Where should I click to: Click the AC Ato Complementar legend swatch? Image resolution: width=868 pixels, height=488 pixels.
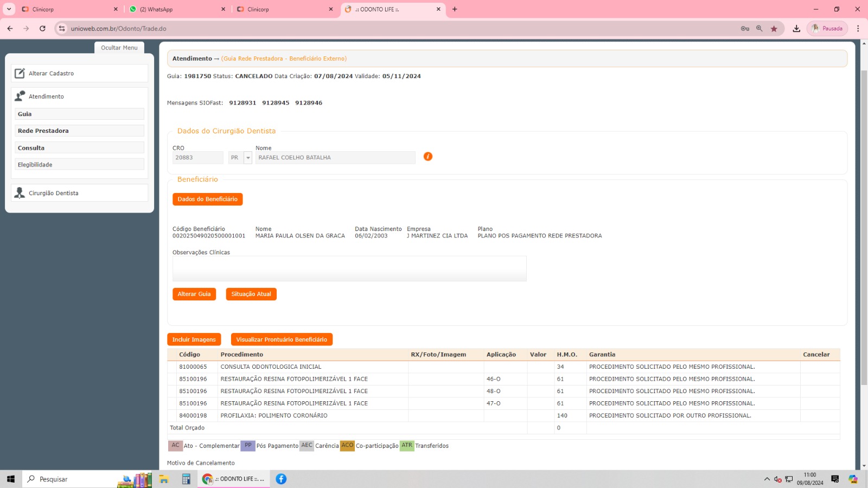click(175, 446)
